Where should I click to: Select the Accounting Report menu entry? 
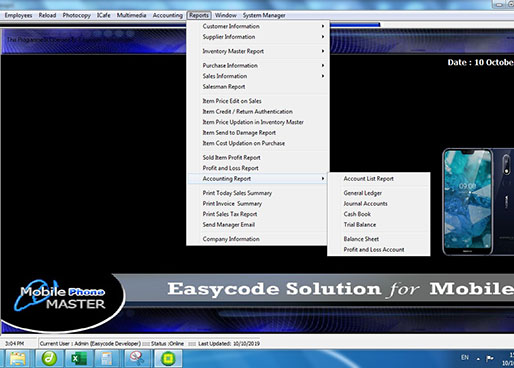tap(258, 179)
